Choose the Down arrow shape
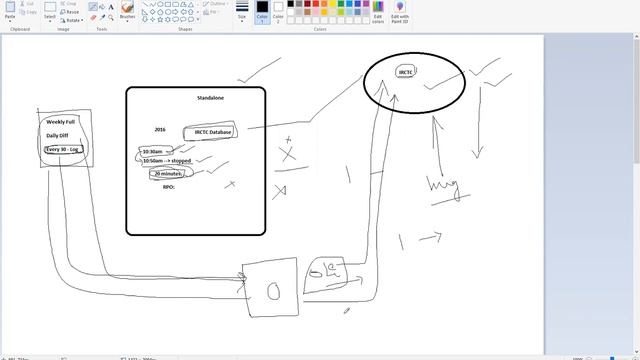The image size is (640, 360). pyautogui.click(x=145, y=19)
